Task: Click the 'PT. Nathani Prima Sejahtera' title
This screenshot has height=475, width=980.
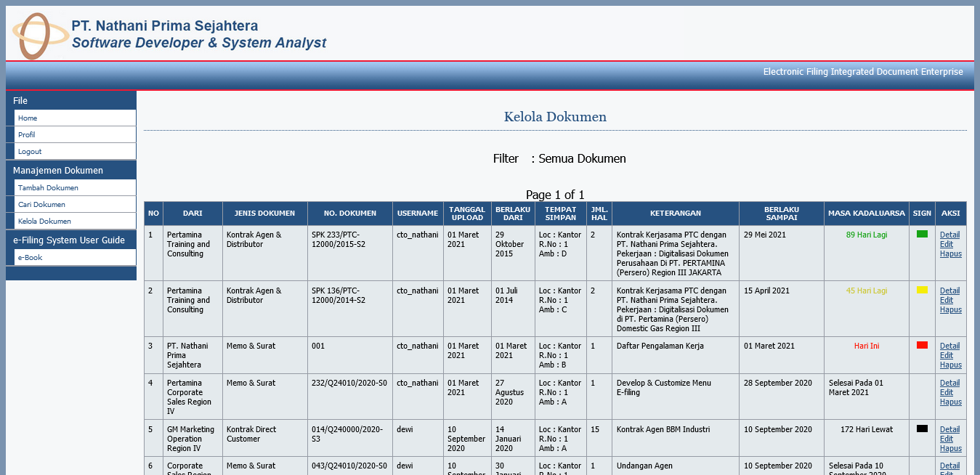Action: pyautogui.click(x=164, y=26)
